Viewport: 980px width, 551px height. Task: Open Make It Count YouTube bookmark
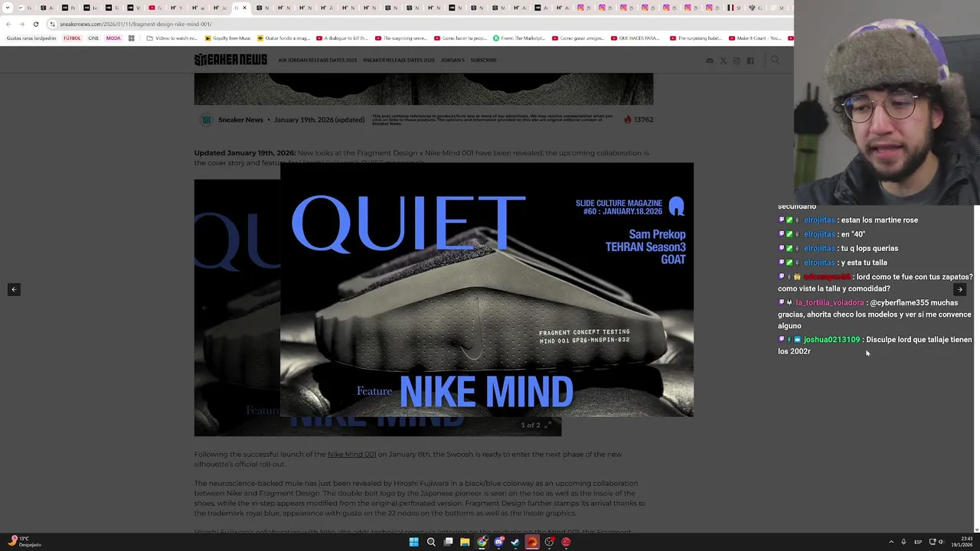point(754,37)
